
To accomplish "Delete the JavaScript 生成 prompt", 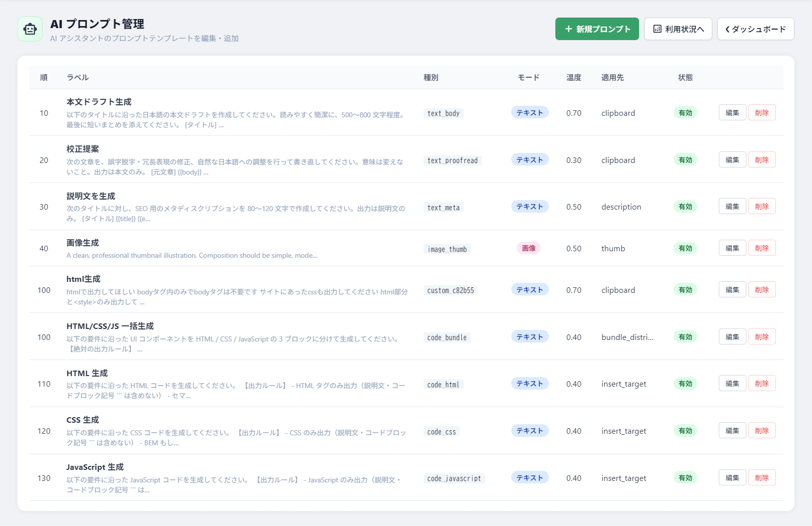I will (x=762, y=478).
